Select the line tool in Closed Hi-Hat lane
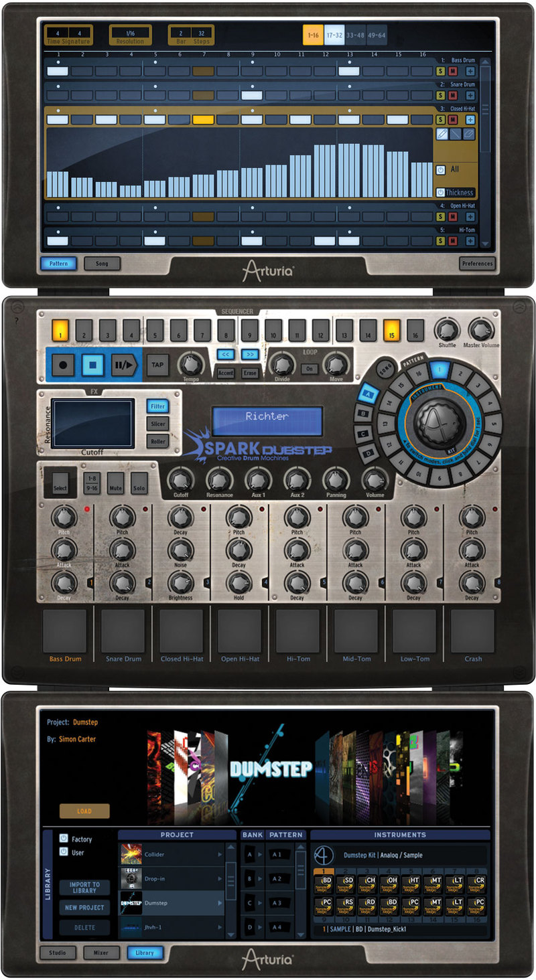Screen dimensions: 536x980 (x=456, y=135)
